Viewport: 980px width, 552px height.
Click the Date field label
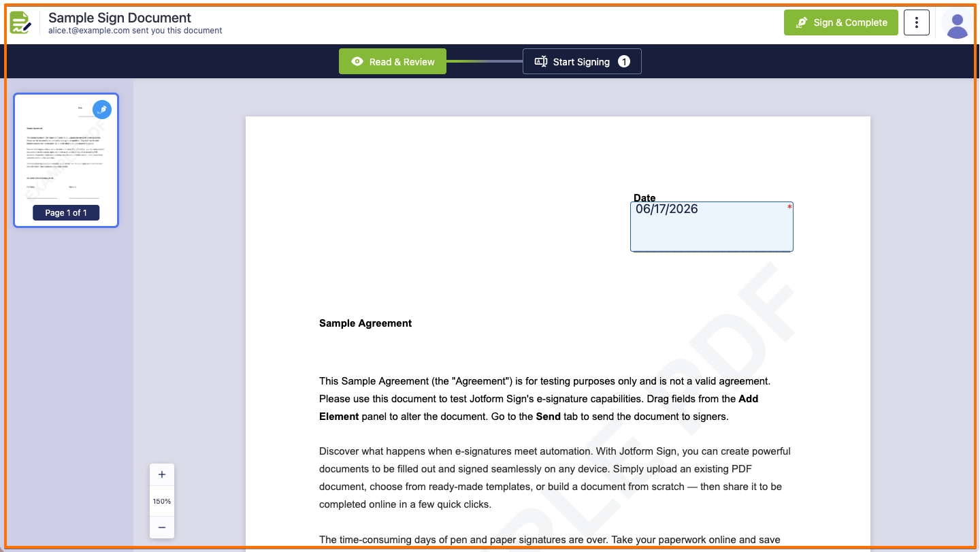point(644,197)
